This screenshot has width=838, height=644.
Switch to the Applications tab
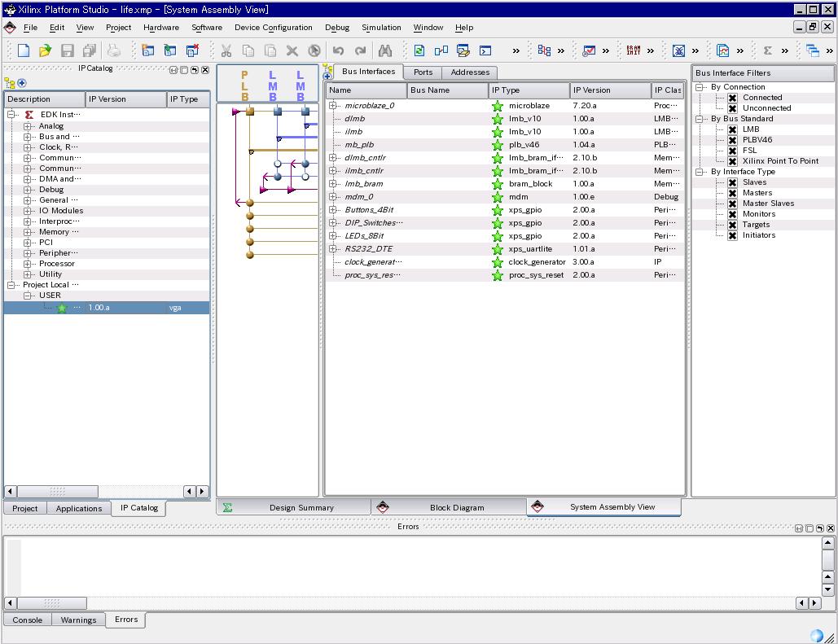pos(78,508)
